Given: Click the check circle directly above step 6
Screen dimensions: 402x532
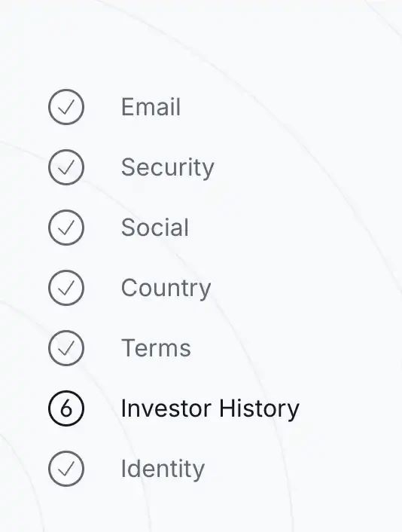Looking at the screenshot, I should pyautogui.click(x=66, y=348).
